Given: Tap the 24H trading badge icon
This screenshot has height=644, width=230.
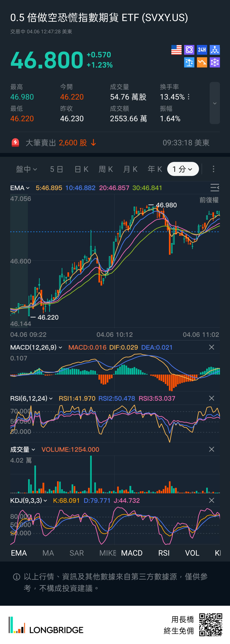Looking at the screenshot, I should (202, 50).
